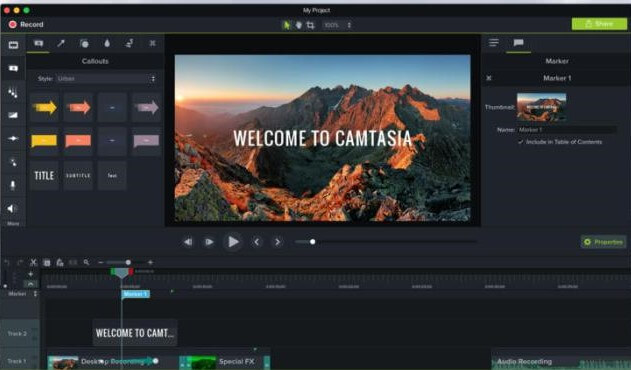Pick the dark speech bubble callout
Viewport: 631px width, 370px height.
click(112, 141)
